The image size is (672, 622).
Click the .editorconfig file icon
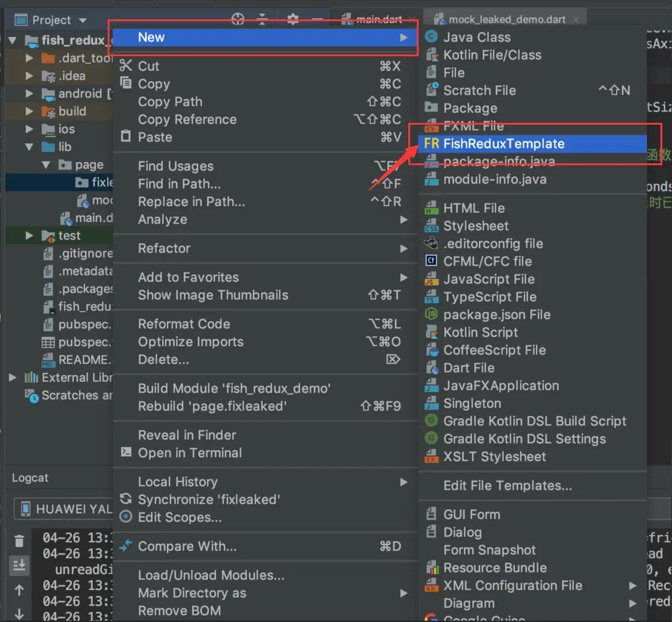click(431, 243)
